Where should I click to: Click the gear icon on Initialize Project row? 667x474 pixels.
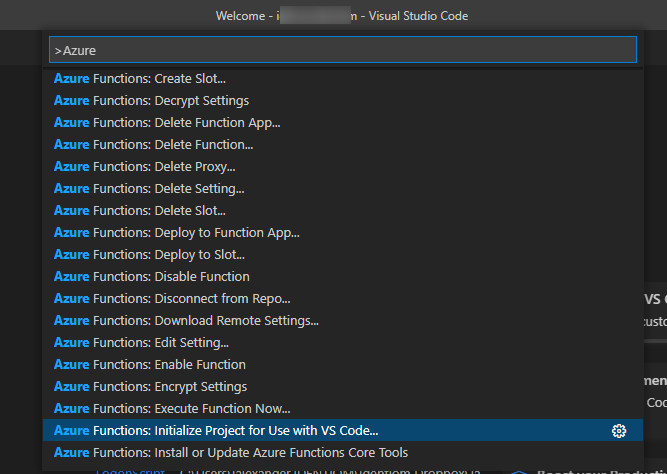pyautogui.click(x=619, y=431)
